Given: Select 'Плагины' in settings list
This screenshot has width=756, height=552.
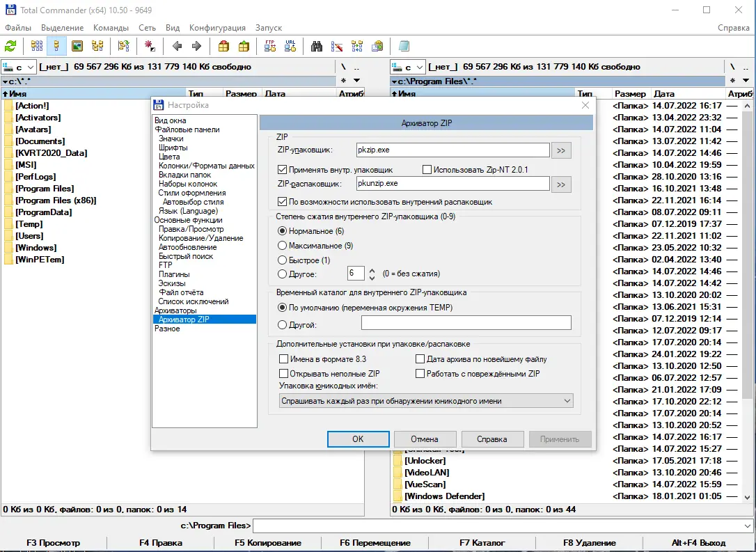Looking at the screenshot, I should pos(174,274).
